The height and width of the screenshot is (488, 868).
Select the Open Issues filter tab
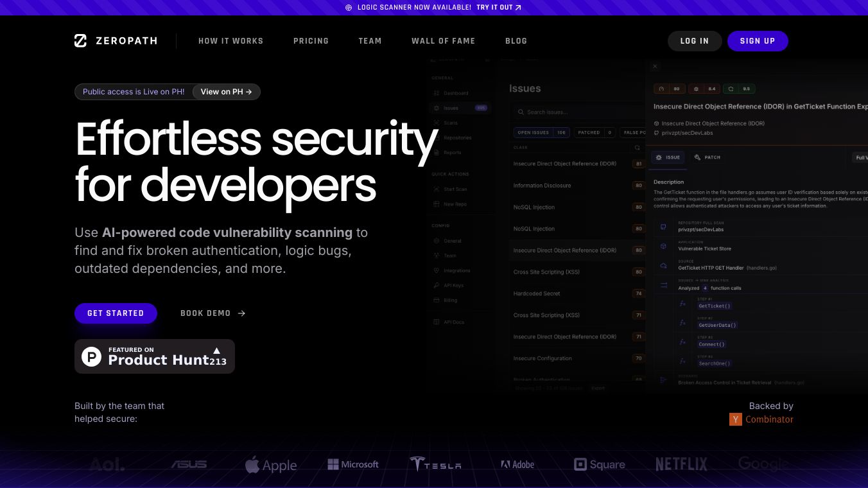click(541, 132)
